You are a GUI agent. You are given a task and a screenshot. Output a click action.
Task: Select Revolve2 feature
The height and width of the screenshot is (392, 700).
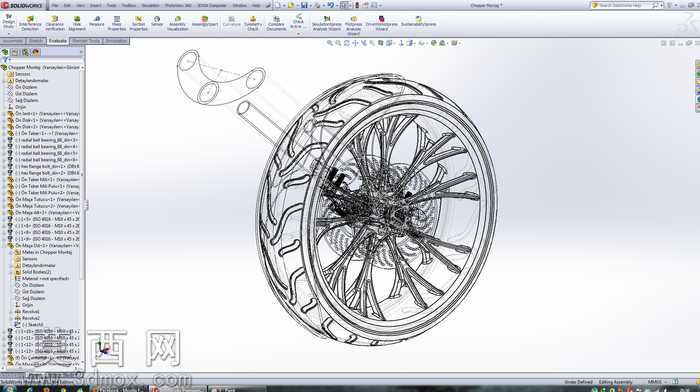point(30,318)
